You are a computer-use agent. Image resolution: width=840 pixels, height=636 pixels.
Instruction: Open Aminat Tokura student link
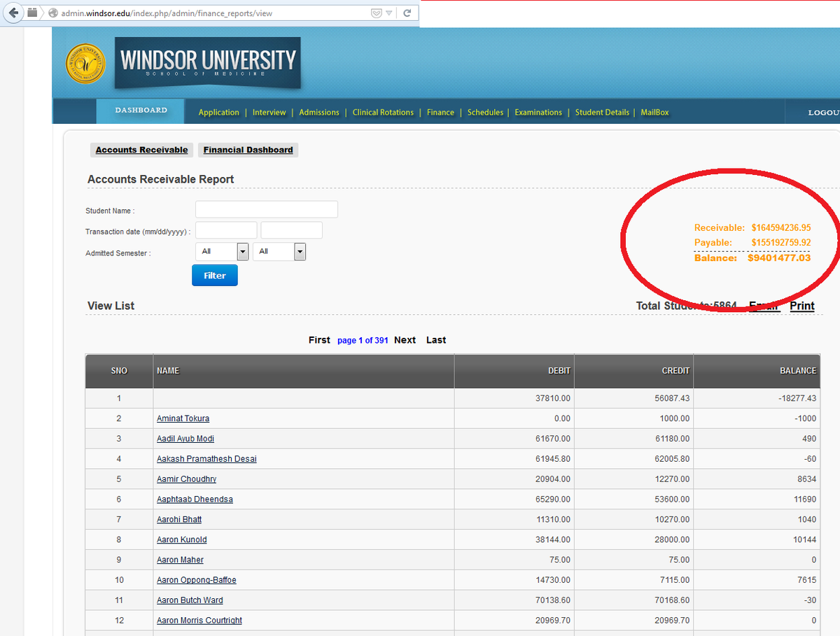click(183, 418)
